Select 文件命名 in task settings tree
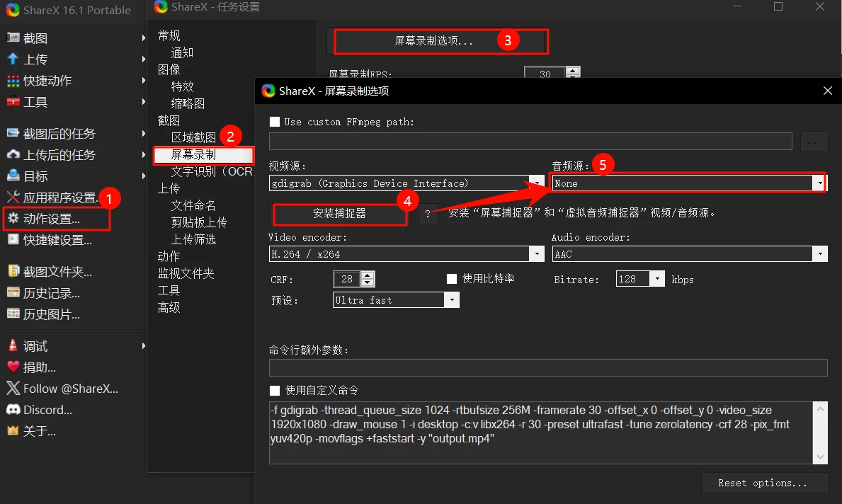 [193, 205]
